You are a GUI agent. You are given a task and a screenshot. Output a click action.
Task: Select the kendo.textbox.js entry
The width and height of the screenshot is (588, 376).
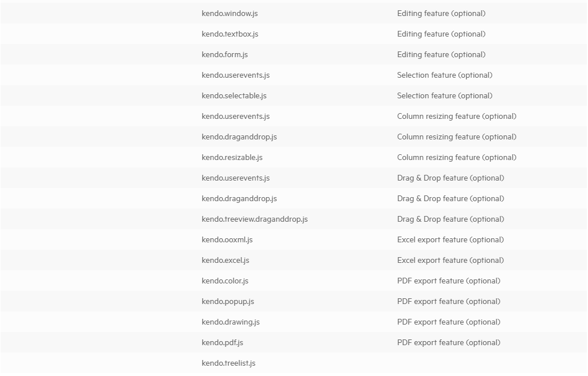(x=230, y=34)
